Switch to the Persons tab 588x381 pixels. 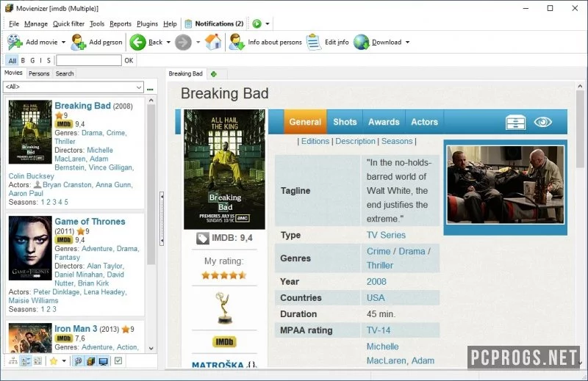39,73
